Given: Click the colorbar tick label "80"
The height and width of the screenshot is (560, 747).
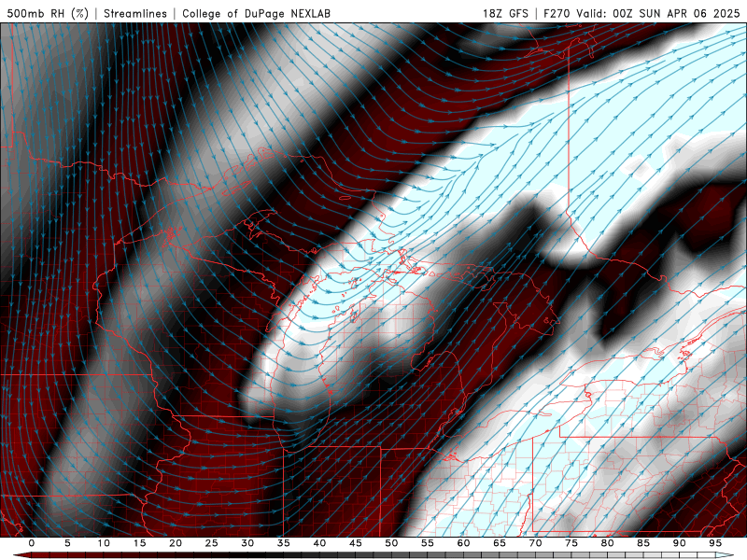Looking at the screenshot, I should click(x=607, y=543).
